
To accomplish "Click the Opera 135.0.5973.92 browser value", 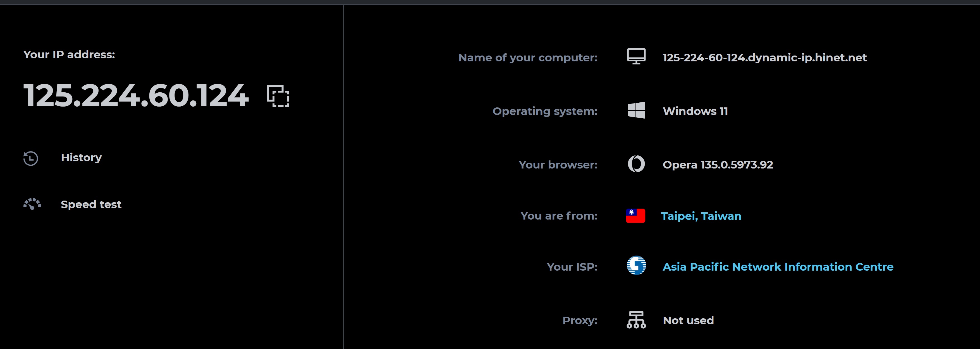I will click(x=718, y=165).
